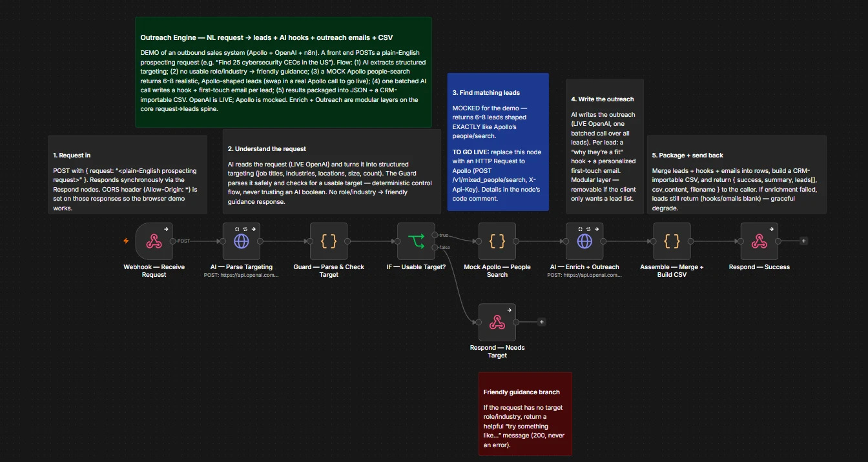
Task: Click the POST label on webhook connection
Action: pyautogui.click(x=183, y=241)
